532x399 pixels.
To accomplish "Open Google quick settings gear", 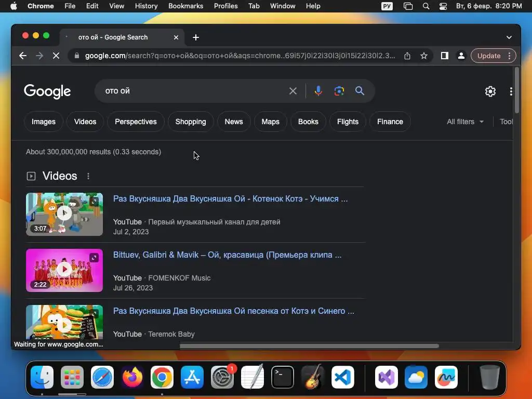I will (x=490, y=91).
